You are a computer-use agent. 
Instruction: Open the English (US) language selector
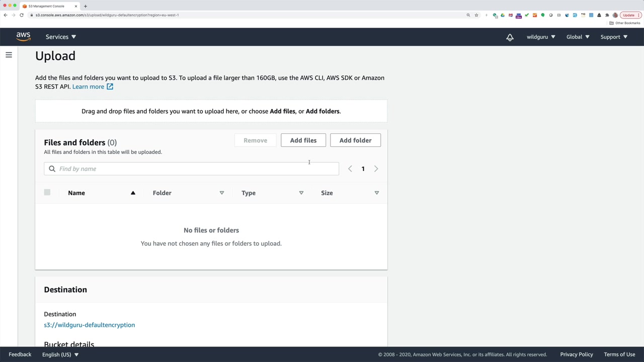tap(60, 354)
